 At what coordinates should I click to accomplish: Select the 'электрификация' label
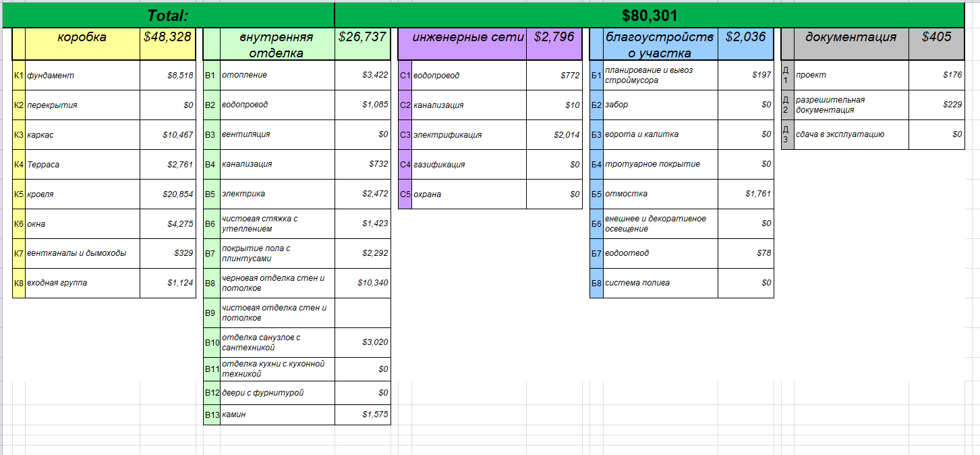pos(468,135)
